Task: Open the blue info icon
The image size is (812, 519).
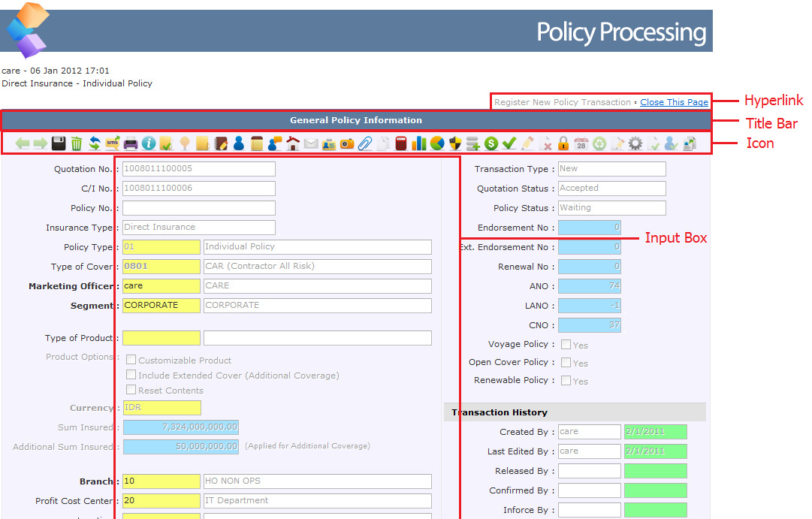Action: click(x=149, y=143)
